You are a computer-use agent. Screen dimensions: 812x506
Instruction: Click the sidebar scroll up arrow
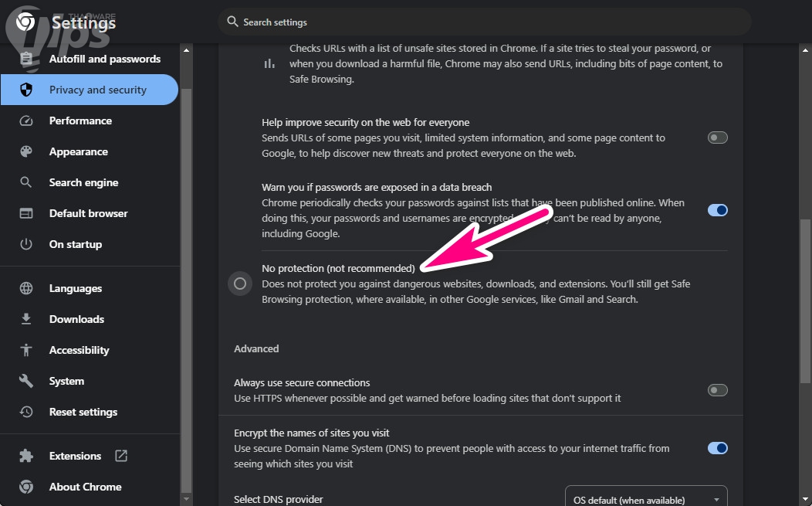(187, 50)
